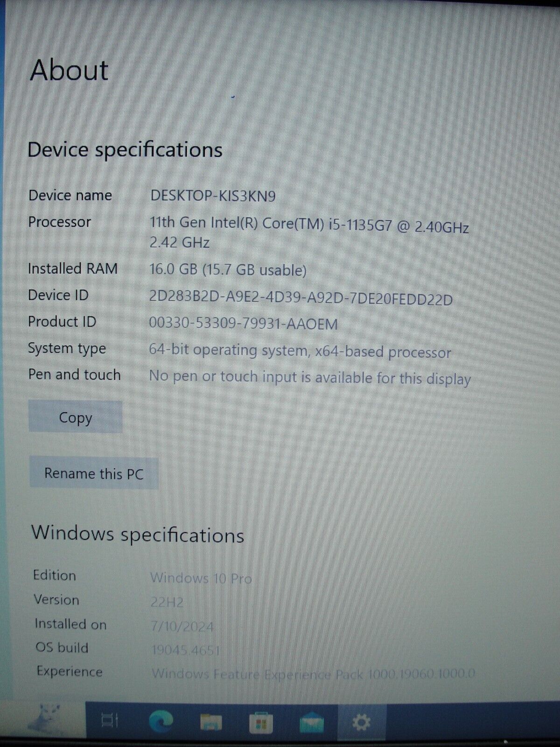Click the version 22H2 value
560x747 pixels.
pos(167,602)
